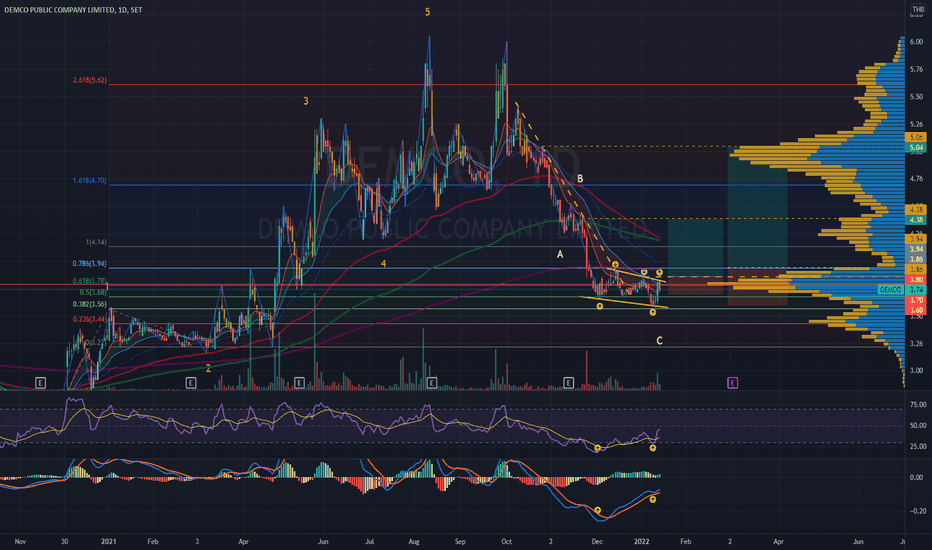This screenshot has height=550, width=932.
Task: Select the DEMCO symbol label on price axis
Action: pyautogui.click(x=890, y=290)
